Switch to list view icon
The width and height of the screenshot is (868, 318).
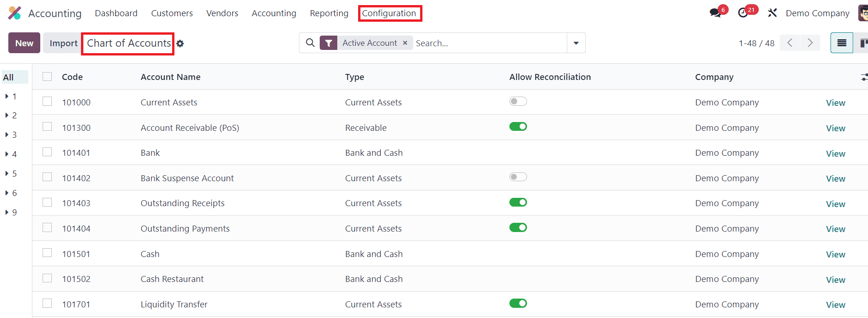pos(842,43)
